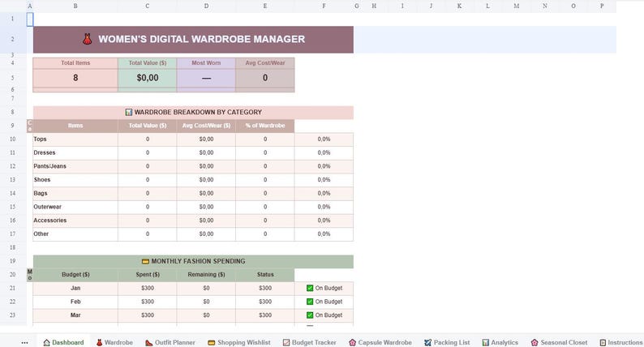
Task: Open the Packing List tab
Action: [x=447, y=342]
